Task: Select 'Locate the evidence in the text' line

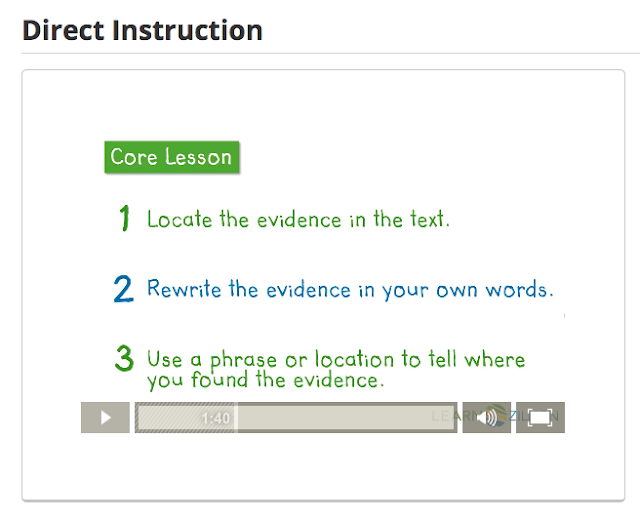Action: pos(298,219)
